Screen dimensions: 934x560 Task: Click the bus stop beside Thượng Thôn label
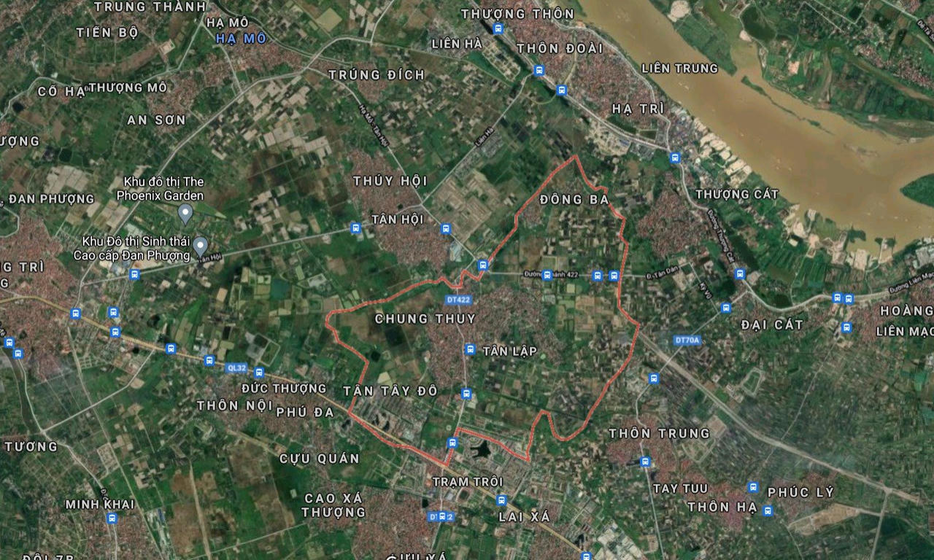[x=498, y=28]
